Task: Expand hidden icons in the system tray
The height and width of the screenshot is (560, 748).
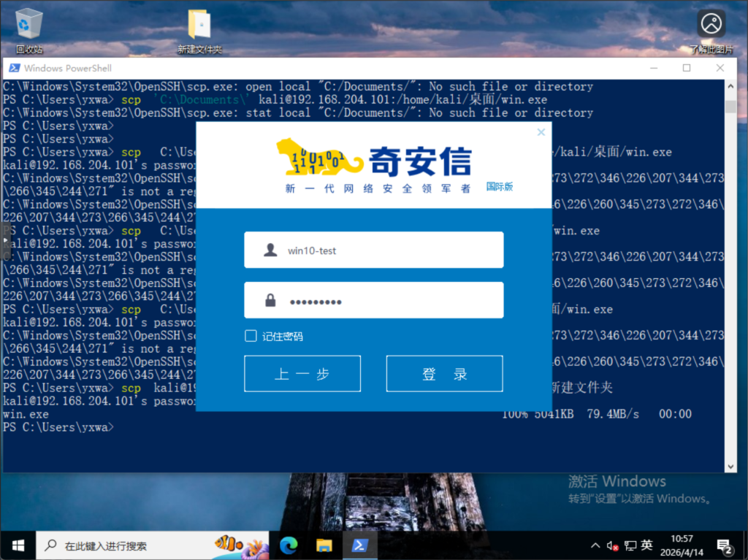Action: (595, 545)
